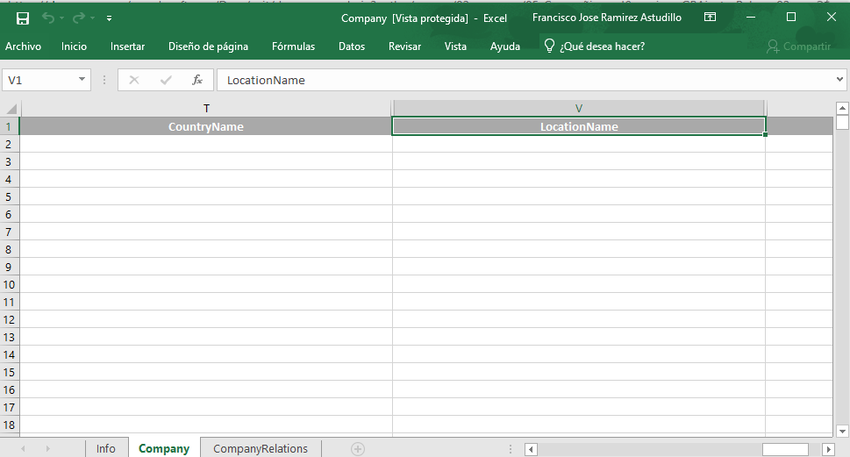
Task: Click the Name Box showing V1
Action: (x=39, y=80)
